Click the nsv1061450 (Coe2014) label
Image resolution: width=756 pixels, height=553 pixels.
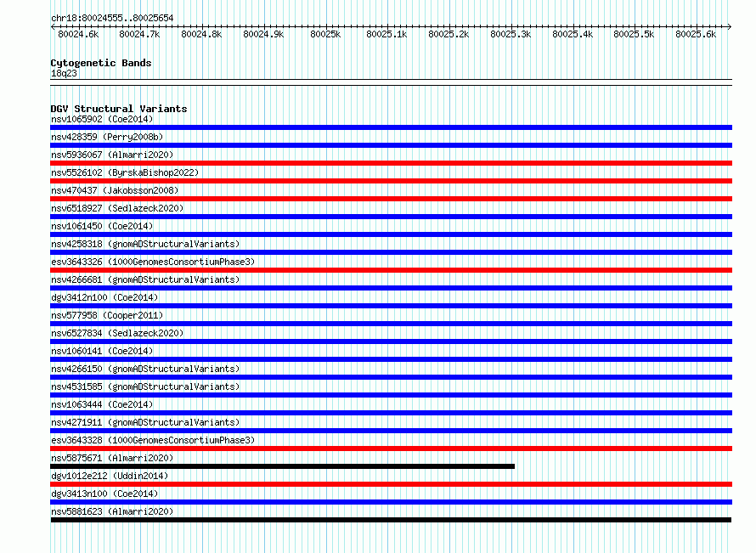[x=102, y=226]
